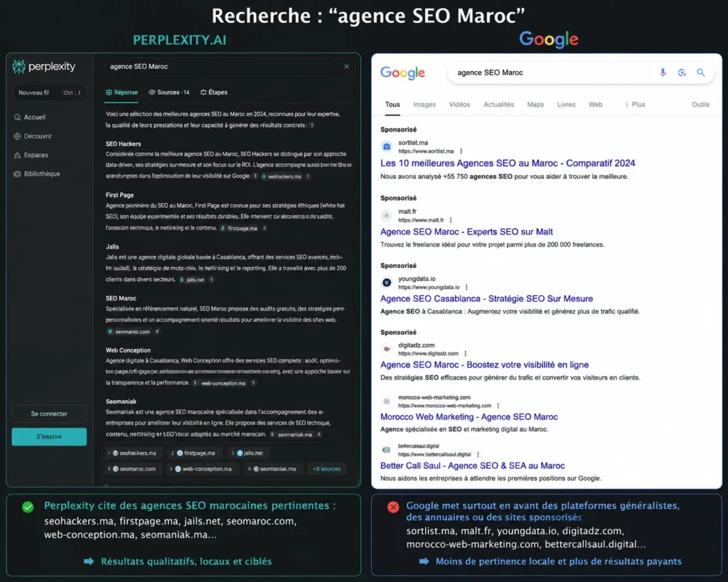
Task: Open jalis.net source chip at bottom
Action: click(248, 453)
